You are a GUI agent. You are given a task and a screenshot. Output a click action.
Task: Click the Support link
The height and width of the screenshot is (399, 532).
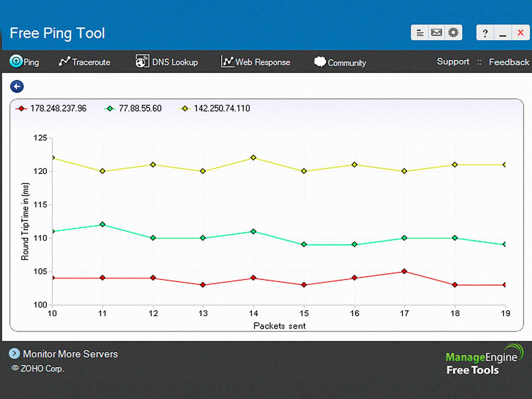[x=453, y=61]
